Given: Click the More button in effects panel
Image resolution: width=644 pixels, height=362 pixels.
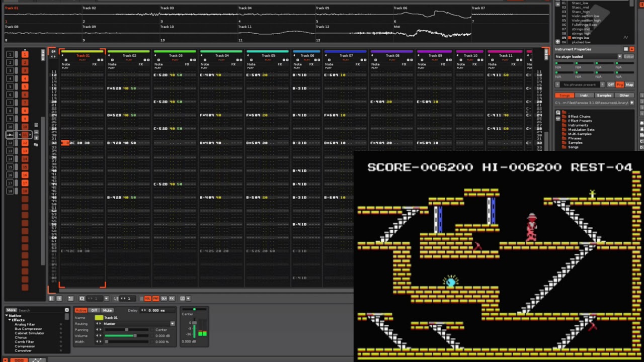Looking at the screenshot, I should click(11, 310).
